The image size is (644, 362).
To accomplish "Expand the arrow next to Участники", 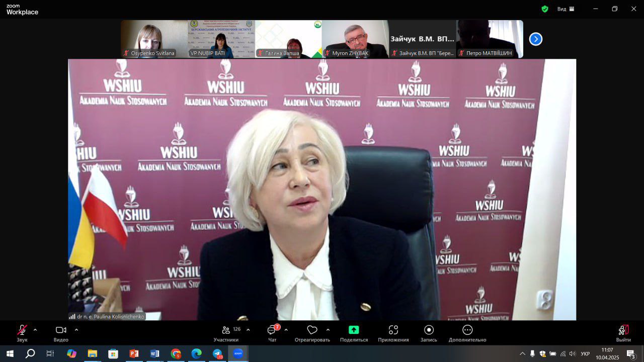I will point(248,330).
